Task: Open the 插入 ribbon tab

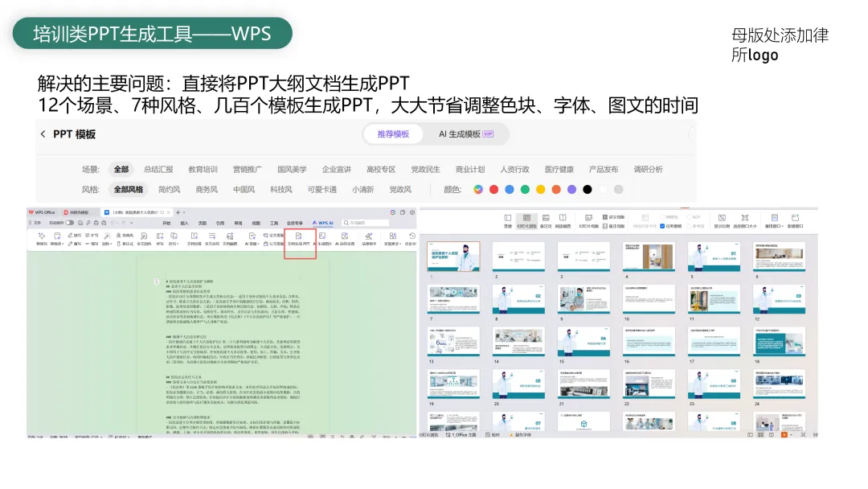Action: tap(184, 223)
